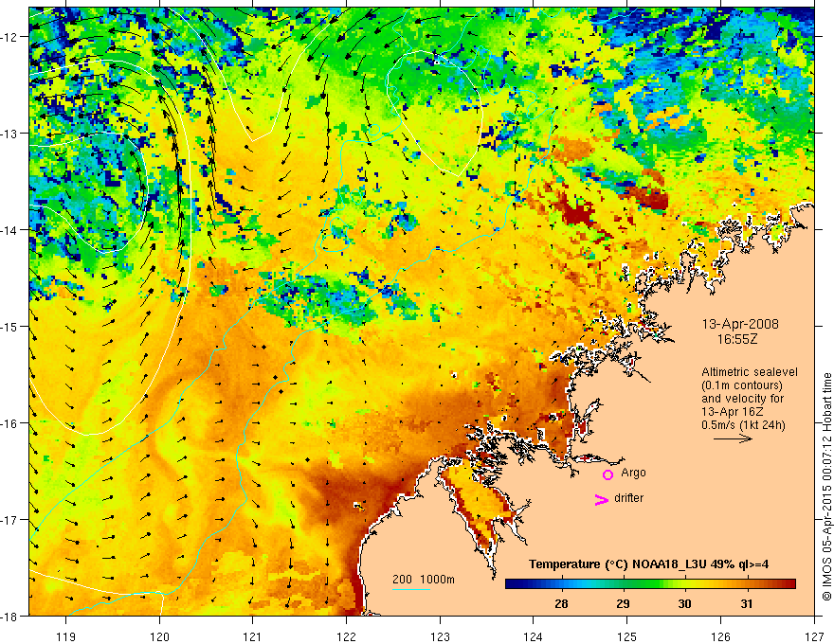Viewport: 834px width, 644px height.
Task: Click the longitude label '126'
Action: click(720, 636)
